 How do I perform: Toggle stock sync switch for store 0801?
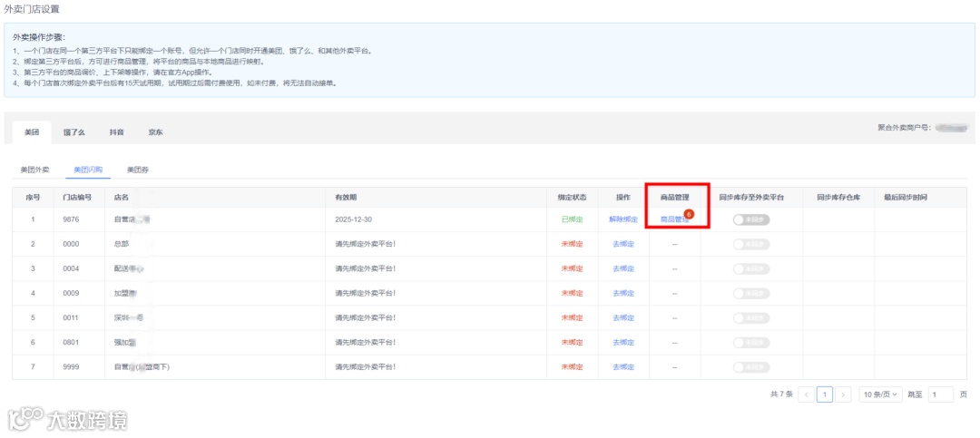(751, 343)
